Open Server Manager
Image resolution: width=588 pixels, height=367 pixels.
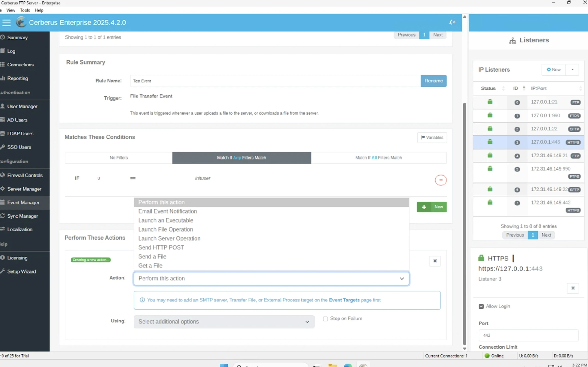click(x=24, y=189)
